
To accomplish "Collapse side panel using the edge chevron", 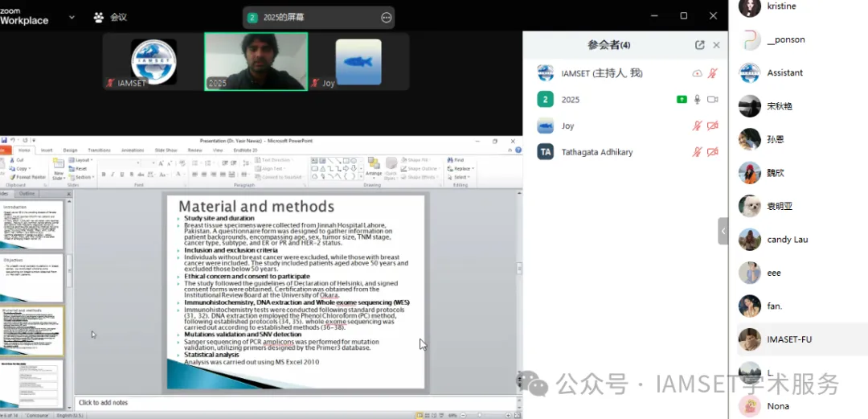I will click(x=723, y=232).
